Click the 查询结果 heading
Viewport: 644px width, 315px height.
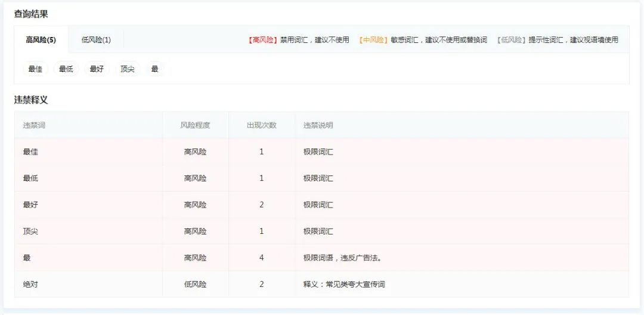coord(31,14)
